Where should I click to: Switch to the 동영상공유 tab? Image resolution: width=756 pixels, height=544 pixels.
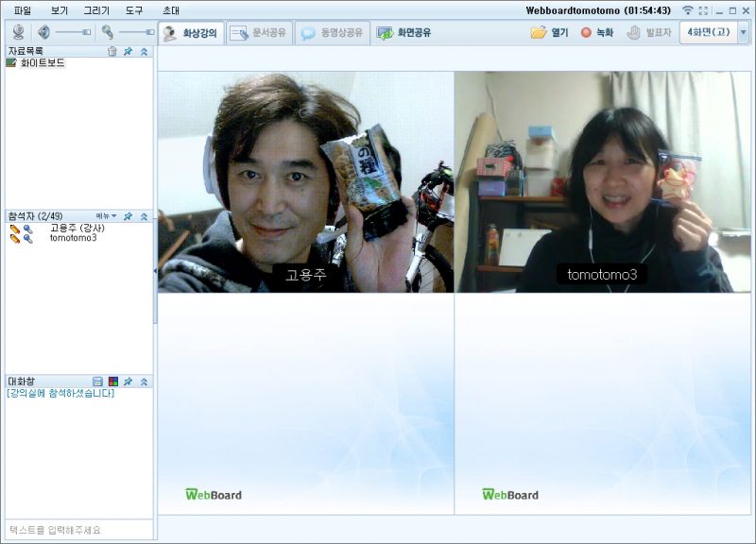331,32
